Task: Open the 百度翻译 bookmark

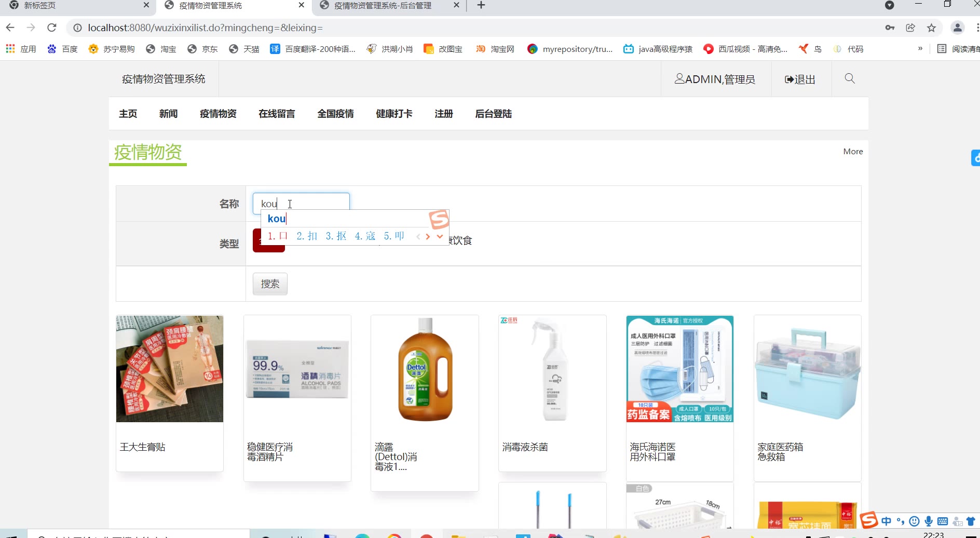Action: point(312,49)
